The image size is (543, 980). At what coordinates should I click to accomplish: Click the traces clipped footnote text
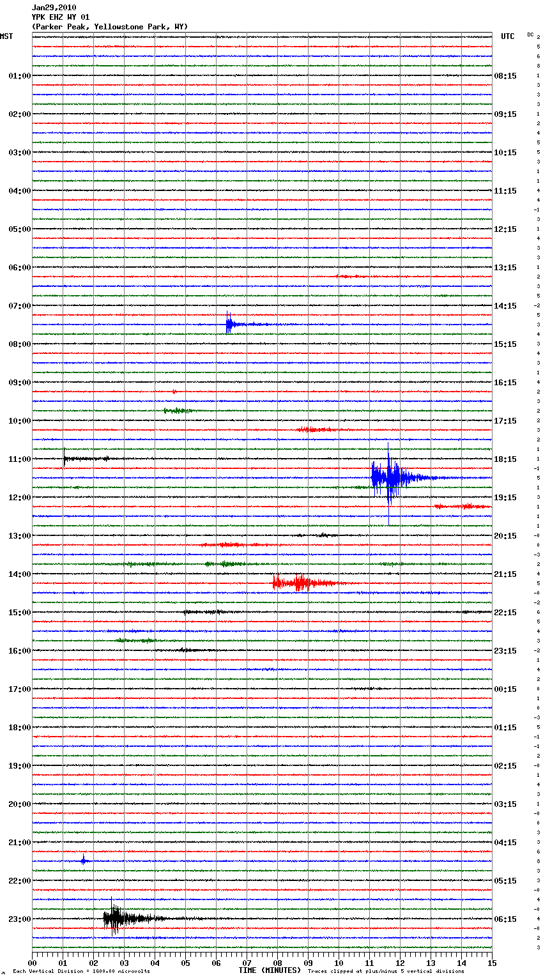tap(386, 971)
